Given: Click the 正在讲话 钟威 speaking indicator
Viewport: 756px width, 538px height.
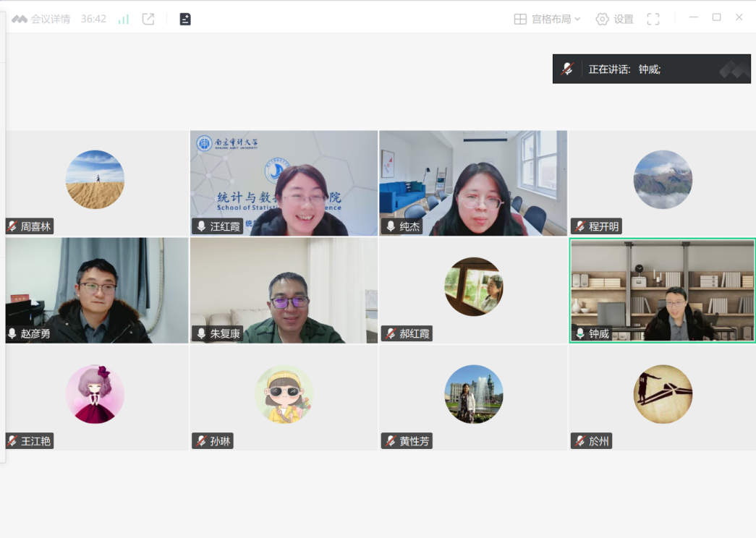Looking at the screenshot, I should 624,69.
